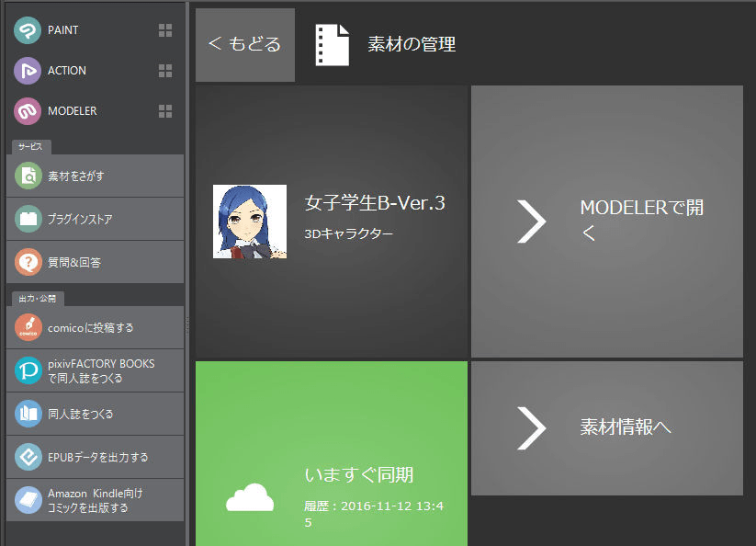Select the 素材をさがす search icon
This screenshot has width=756, height=546.
pyautogui.click(x=27, y=176)
